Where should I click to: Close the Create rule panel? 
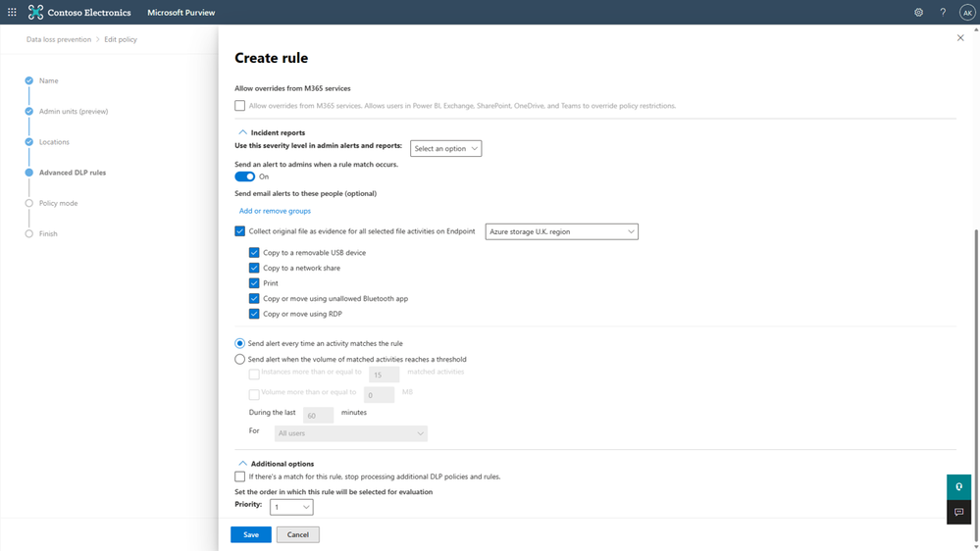coord(960,38)
